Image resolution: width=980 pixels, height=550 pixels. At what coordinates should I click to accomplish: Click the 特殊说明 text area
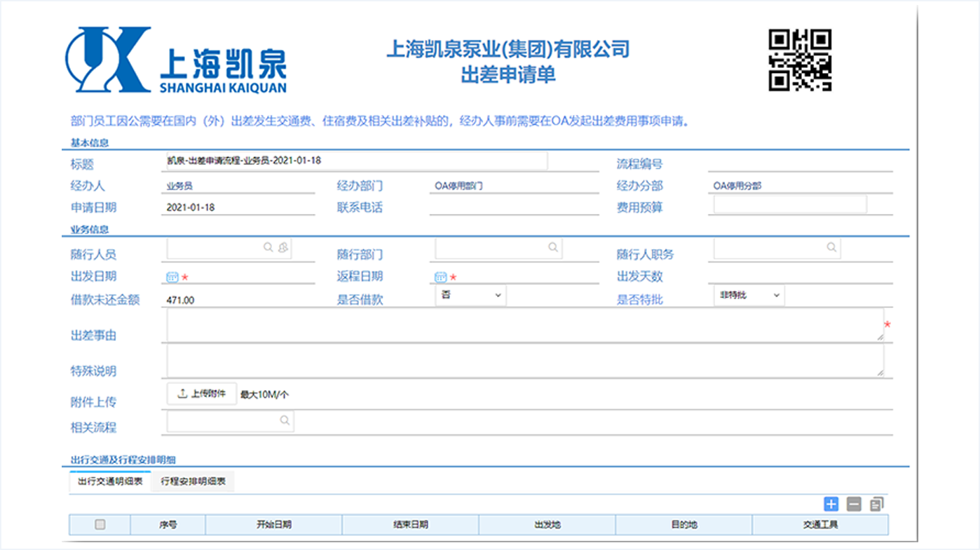pyautogui.click(x=525, y=361)
